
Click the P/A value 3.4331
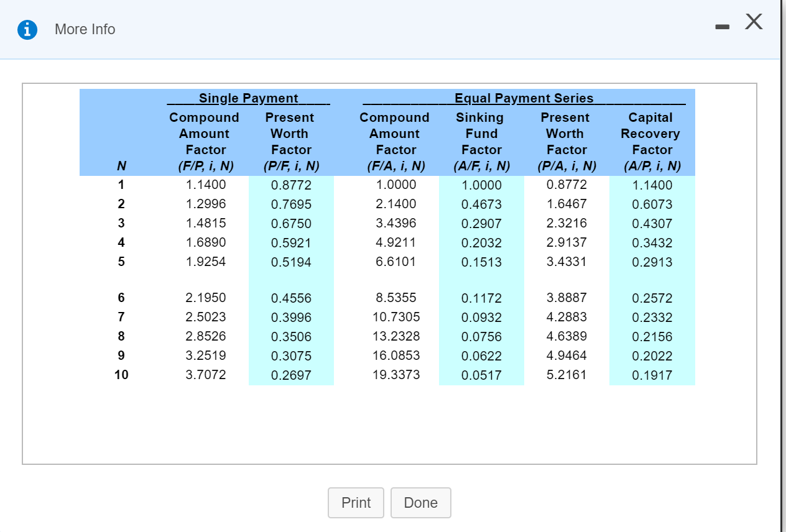click(565, 262)
